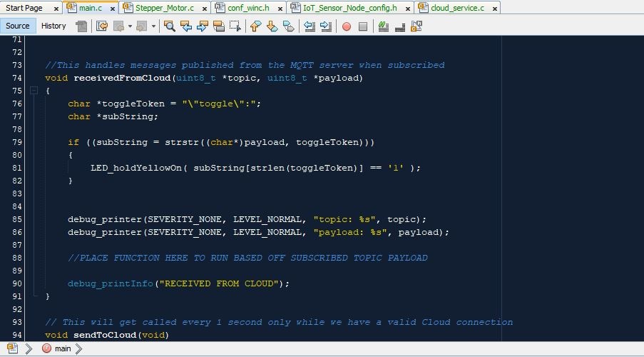Click main in breadcrumb bar
The image size is (644, 357).
(63, 348)
